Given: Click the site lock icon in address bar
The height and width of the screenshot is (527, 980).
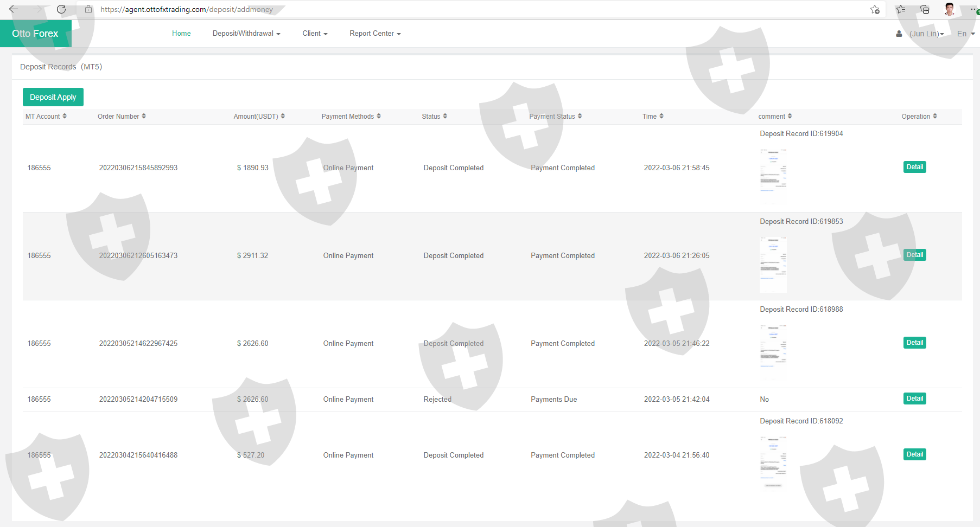Looking at the screenshot, I should pyautogui.click(x=88, y=9).
